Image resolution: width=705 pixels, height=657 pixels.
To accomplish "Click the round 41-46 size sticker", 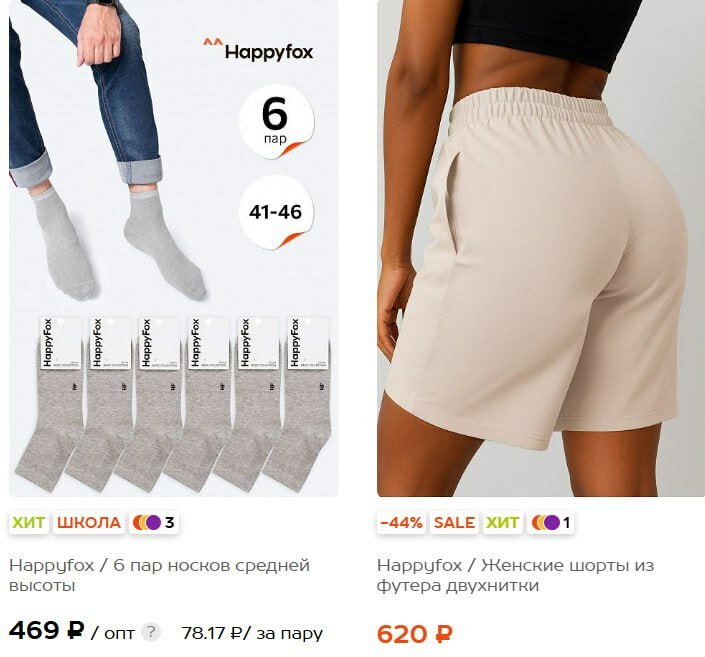I will pyautogui.click(x=276, y=212).
